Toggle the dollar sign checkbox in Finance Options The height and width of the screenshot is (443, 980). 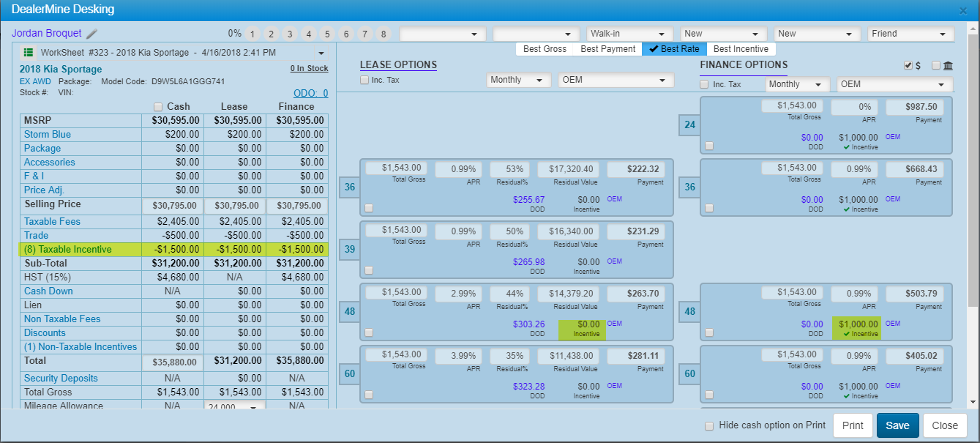point(908,66)
